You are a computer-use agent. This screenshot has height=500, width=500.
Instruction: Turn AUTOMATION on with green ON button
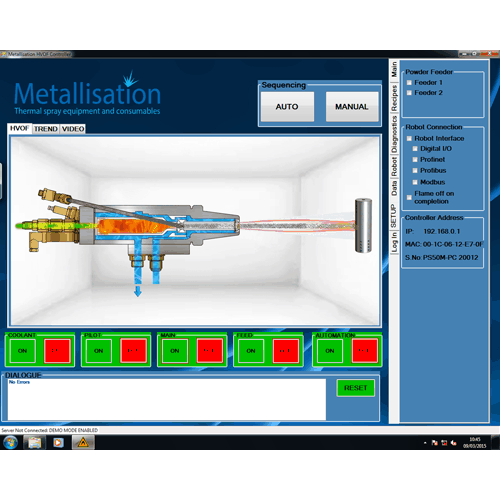[x=330, y=351]
